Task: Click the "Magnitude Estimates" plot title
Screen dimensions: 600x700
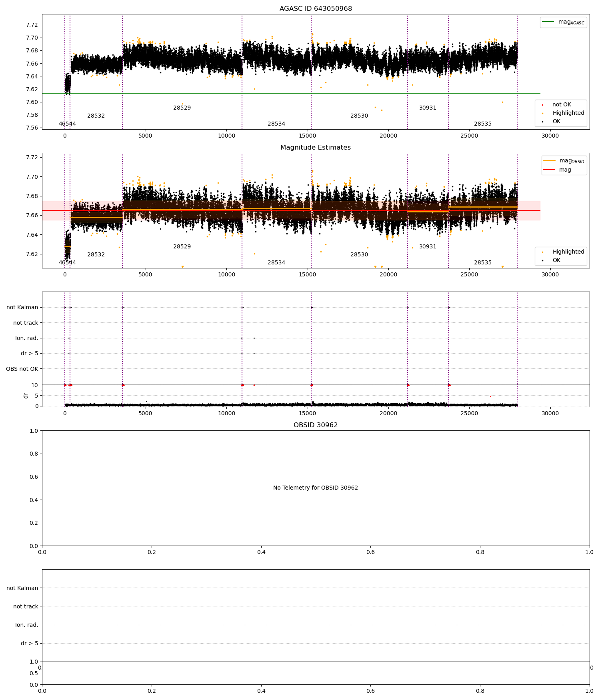Action: [x=316, y=148]
